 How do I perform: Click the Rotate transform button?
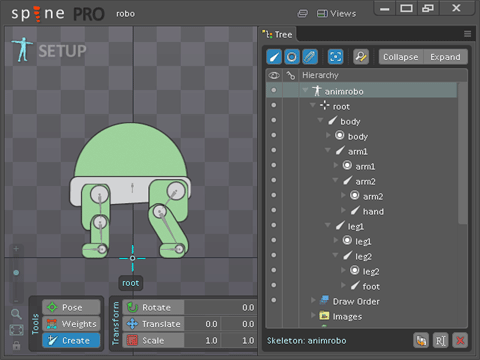pos(153,307)
